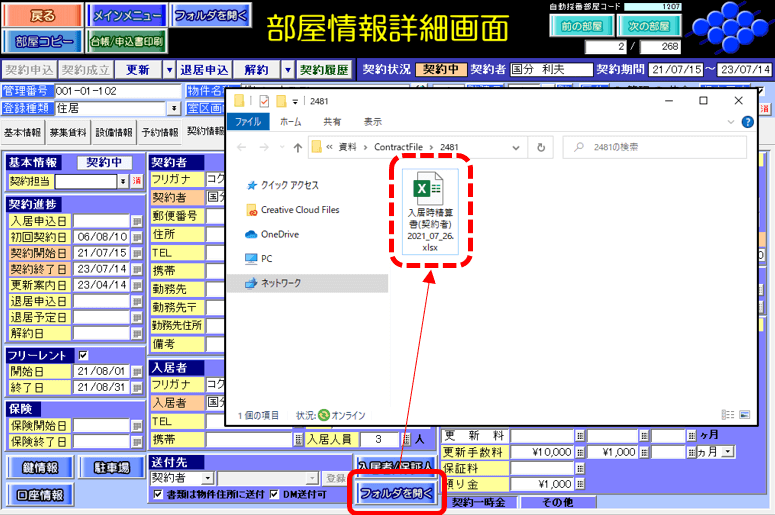Screen dimensions: 775x515
Task: Expand the 契約担当 dropdown
Action: tap(123, 181)
